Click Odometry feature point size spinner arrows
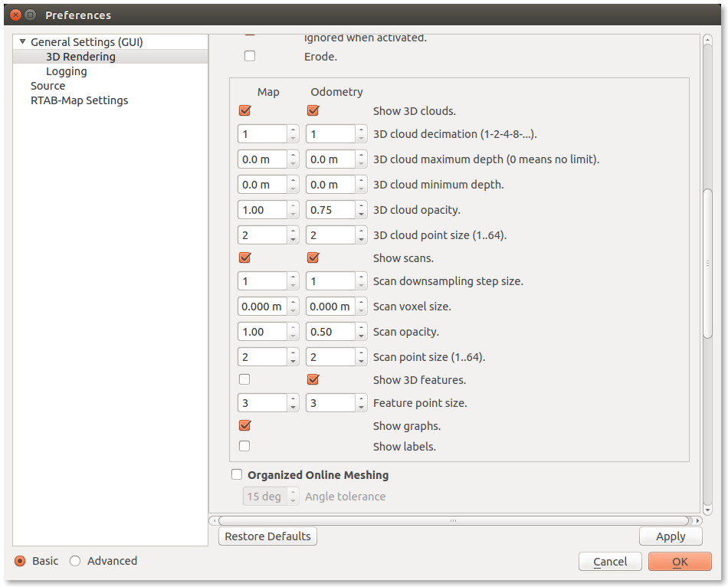Viewport: 728px width, 587px height. (x=360, y=403)
